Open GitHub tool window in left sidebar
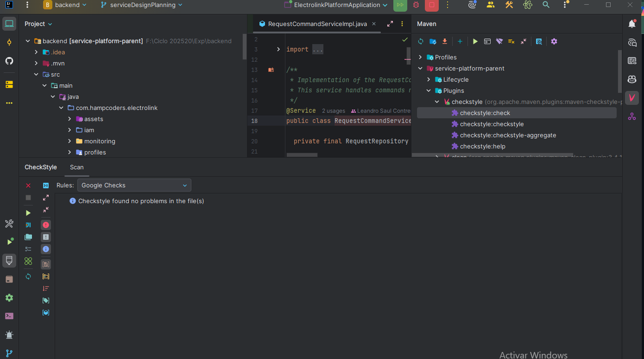Image resolution: width=644 pixels, height=359 pixels. pyautogui.click(x=9, y=61)
